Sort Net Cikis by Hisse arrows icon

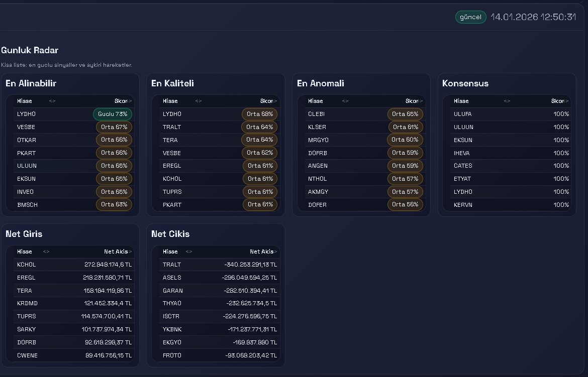pos(189,252)
